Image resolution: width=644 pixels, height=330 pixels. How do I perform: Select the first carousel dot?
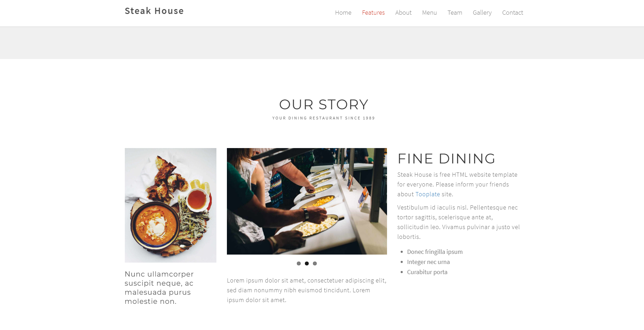tap(299, 264)
